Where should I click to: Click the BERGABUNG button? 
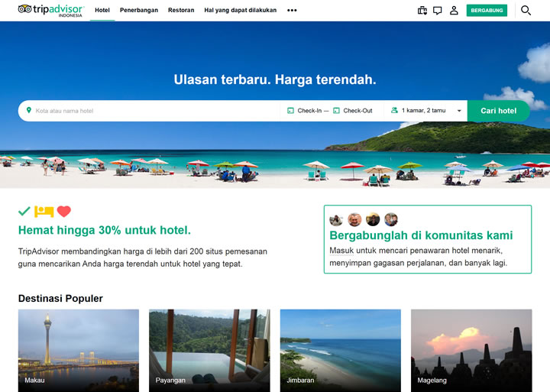(487, 11)
